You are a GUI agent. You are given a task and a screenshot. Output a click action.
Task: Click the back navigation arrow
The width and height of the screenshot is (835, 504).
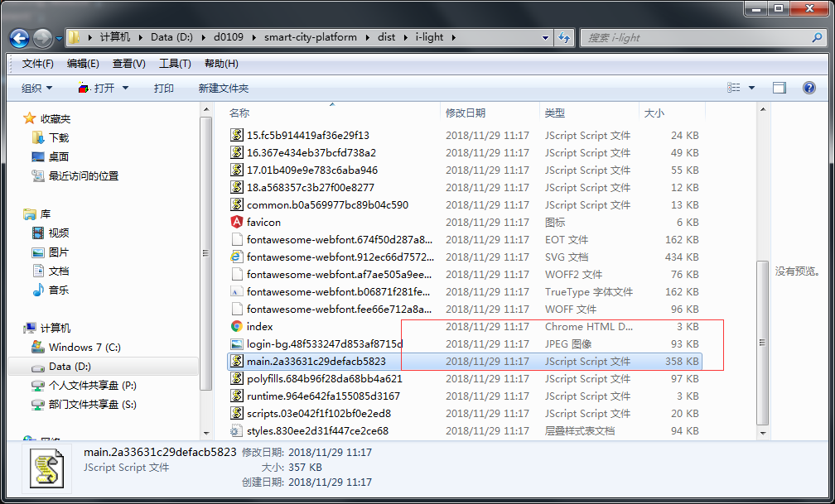[20, 37]
